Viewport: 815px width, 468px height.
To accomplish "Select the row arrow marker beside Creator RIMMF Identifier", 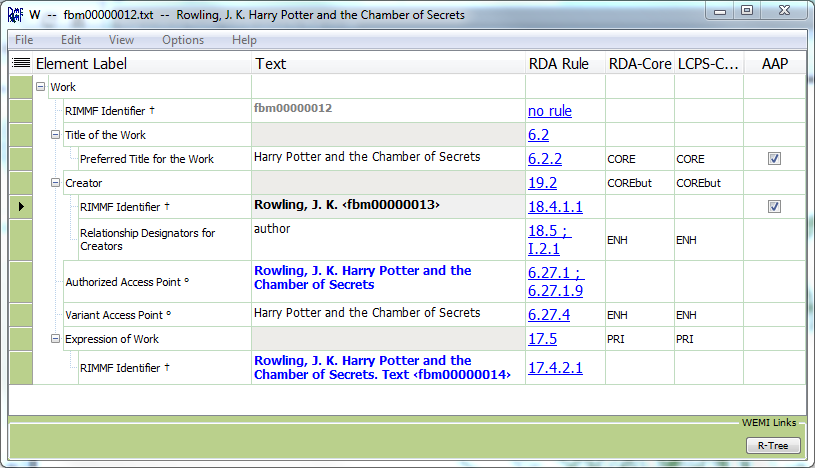I will [x=21, y=206].
